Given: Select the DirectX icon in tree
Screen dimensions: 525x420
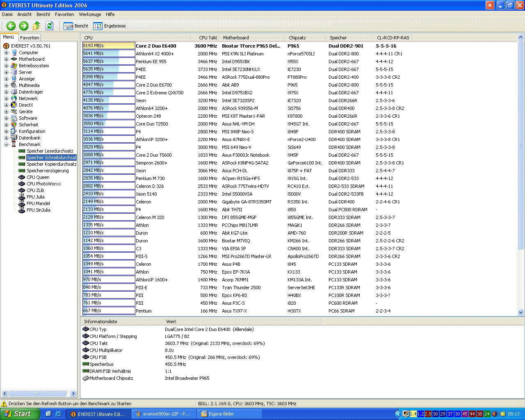Looking at the screenshot, I should tap(14, 105).
